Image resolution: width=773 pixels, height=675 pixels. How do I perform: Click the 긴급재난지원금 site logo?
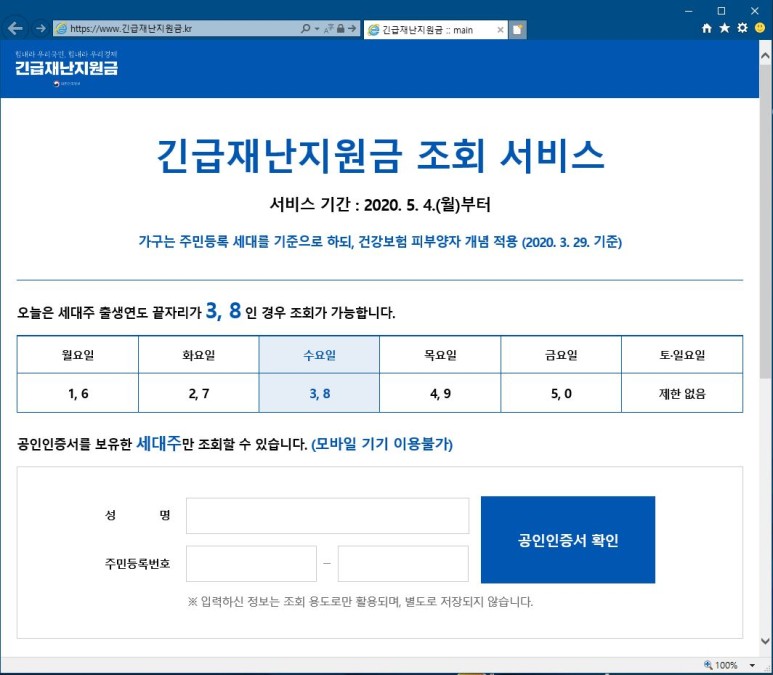click(66, 68)
